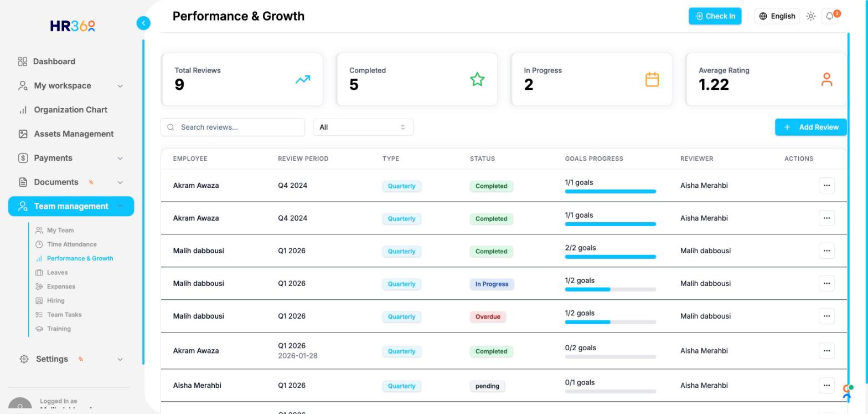Image resolution: width=868 pixels, height=414 pixels.
Task: Expand the Settings submenu chevron
Action: pos(120,359)
